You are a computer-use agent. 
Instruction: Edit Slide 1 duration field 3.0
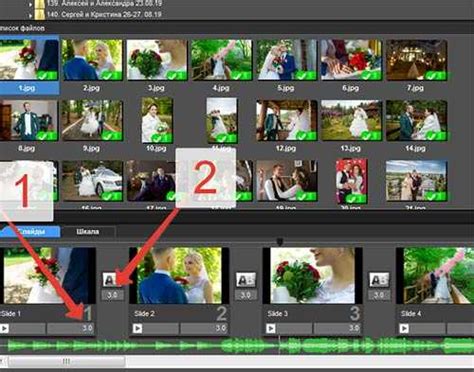(x=71, y=328)
